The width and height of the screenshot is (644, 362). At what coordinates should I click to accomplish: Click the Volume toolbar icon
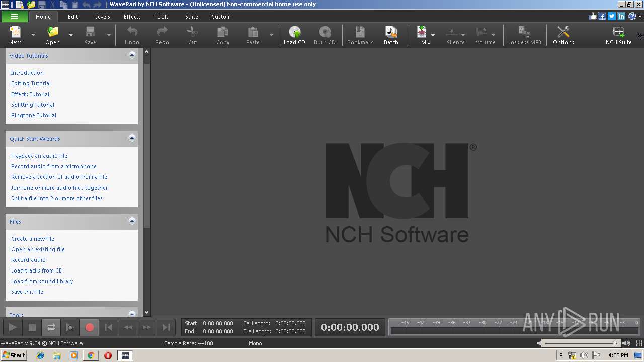point(482,32)
